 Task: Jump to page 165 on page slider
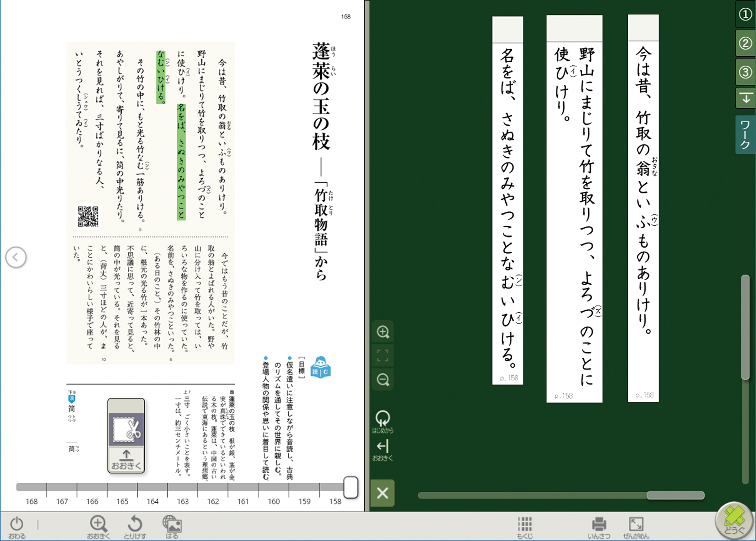pos(122,501)
